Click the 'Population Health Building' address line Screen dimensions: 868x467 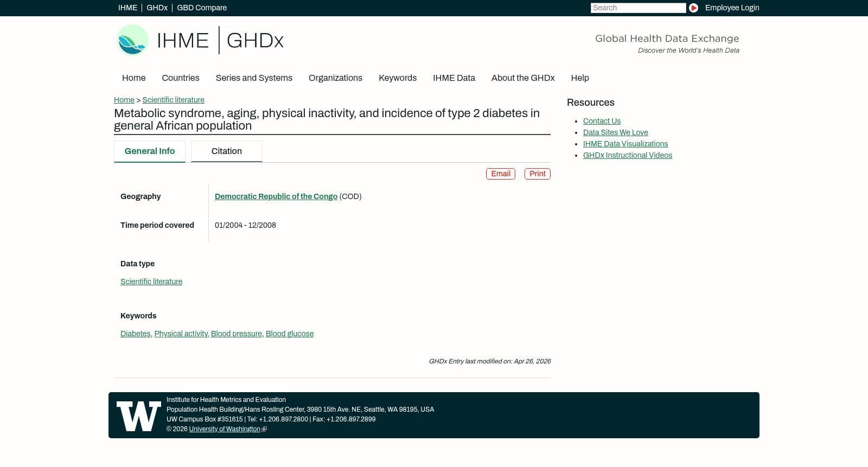[x=300, y=410]
